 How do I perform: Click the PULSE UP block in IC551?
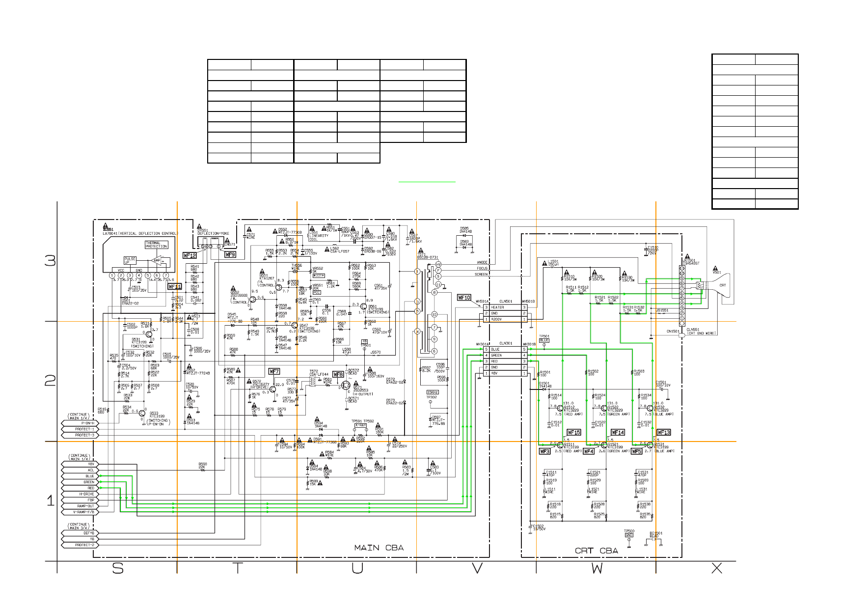coord(130,260)
